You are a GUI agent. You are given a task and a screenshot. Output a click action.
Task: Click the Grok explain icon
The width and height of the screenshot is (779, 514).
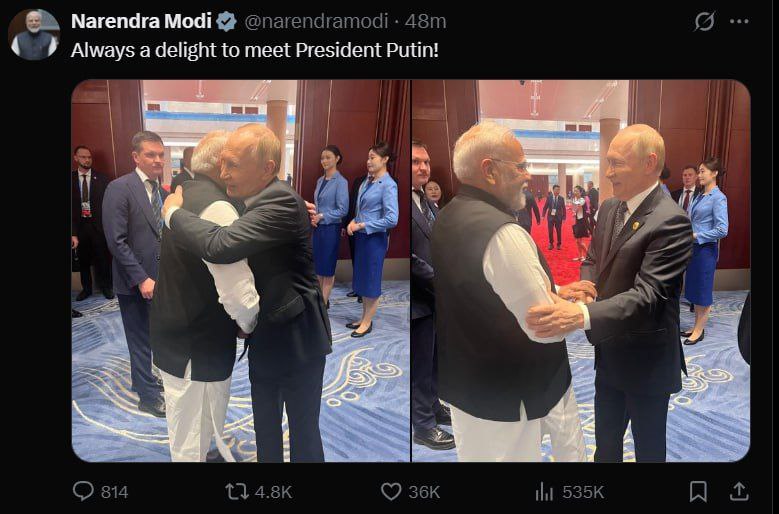point(704,21)
